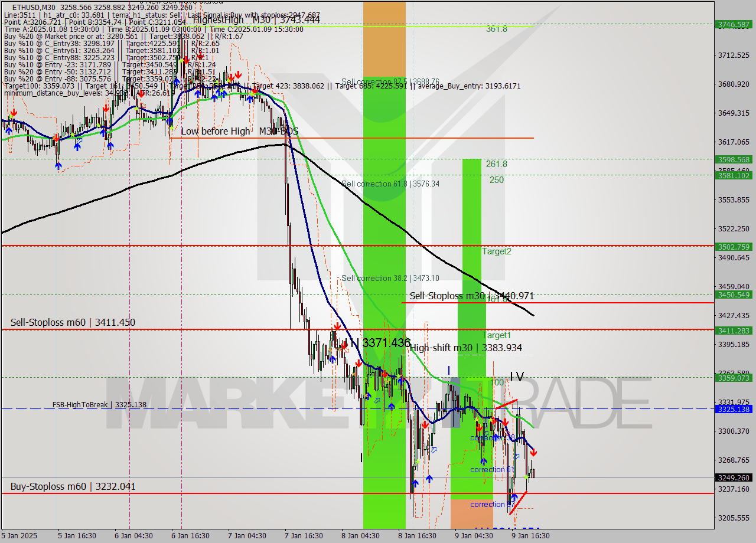Click the correction 61 label

click(492, 469)
